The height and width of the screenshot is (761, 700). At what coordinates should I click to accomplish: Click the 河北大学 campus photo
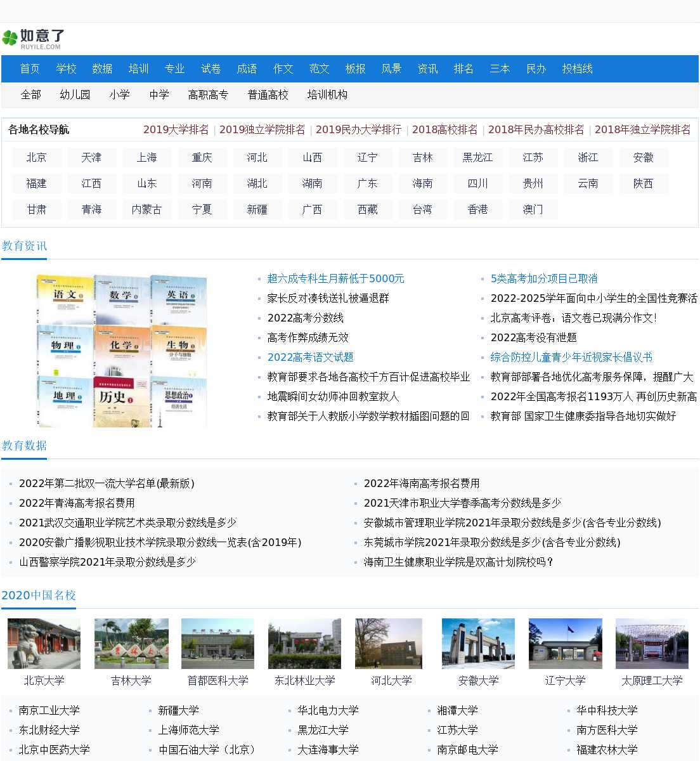389,644
